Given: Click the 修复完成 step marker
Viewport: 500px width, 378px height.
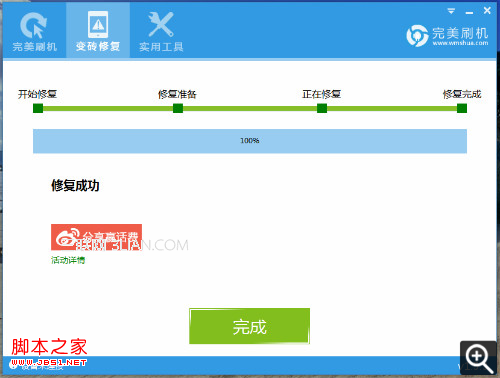Looking at the screenshot, I should tap(462, 108).
